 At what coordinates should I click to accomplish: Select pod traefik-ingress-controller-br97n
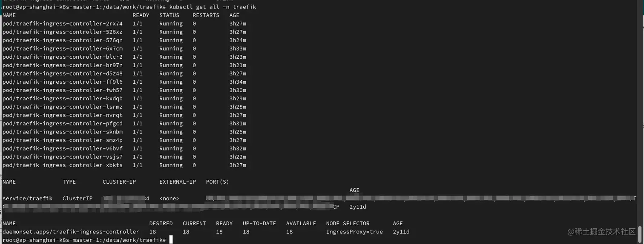pos(63,65)
